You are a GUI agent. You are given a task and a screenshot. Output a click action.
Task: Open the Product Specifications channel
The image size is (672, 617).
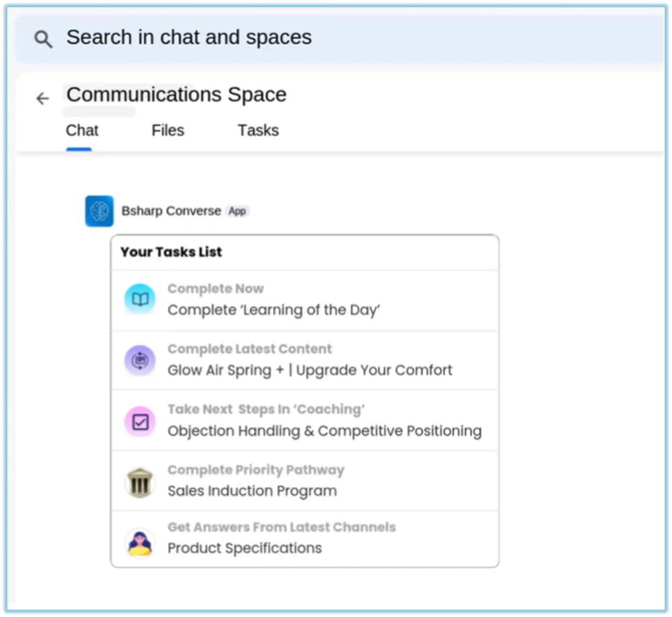[x=245, y=548]
